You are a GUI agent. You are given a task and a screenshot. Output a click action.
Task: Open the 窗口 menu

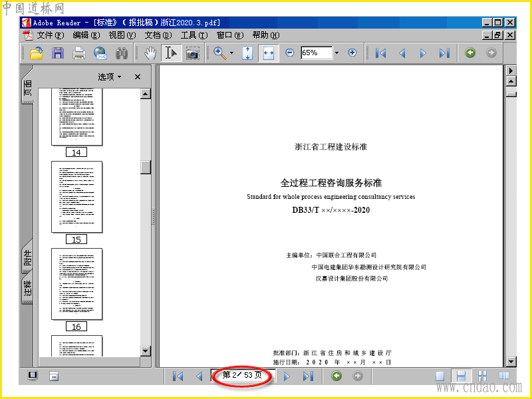click(x=230, y=35)
